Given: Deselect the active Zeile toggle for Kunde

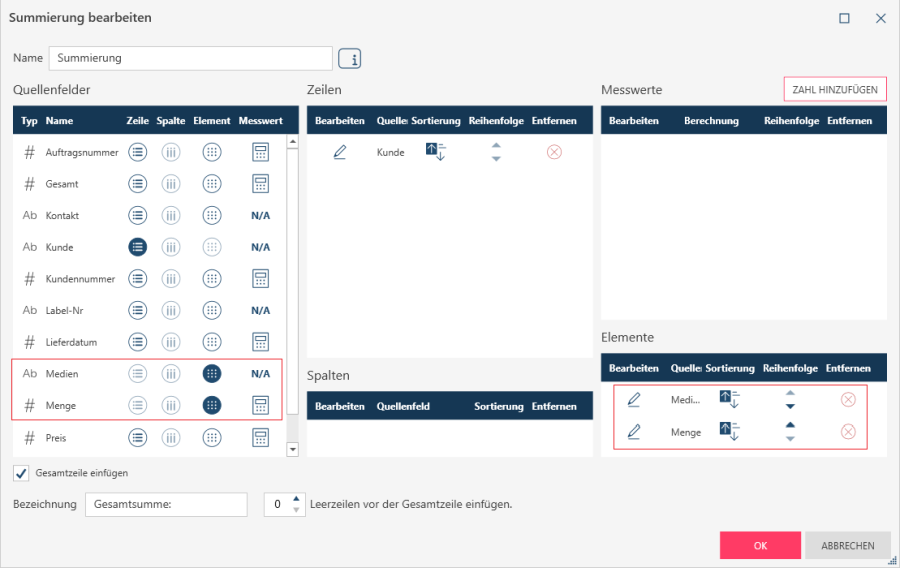Looking at the screenshot, I should coord(138,247).
